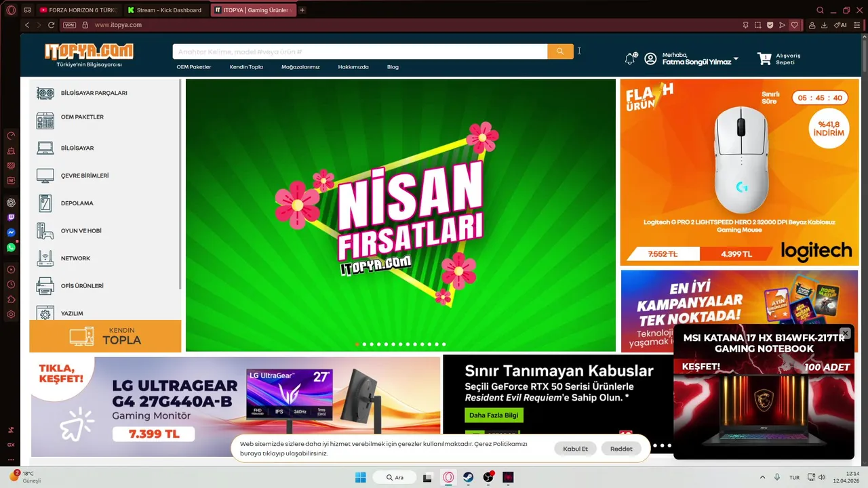
Task: Click the user profile avatar icon
Action: (650, 59)
